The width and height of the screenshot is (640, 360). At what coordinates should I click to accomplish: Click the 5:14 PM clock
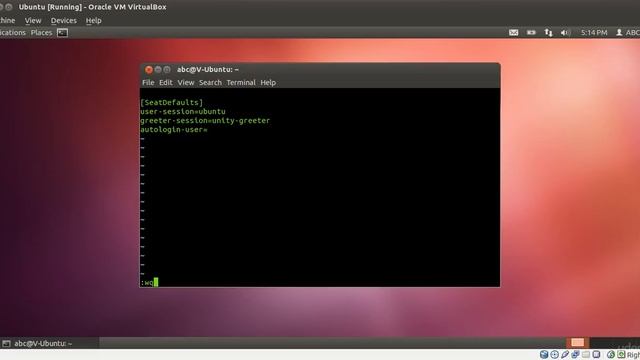594,32
